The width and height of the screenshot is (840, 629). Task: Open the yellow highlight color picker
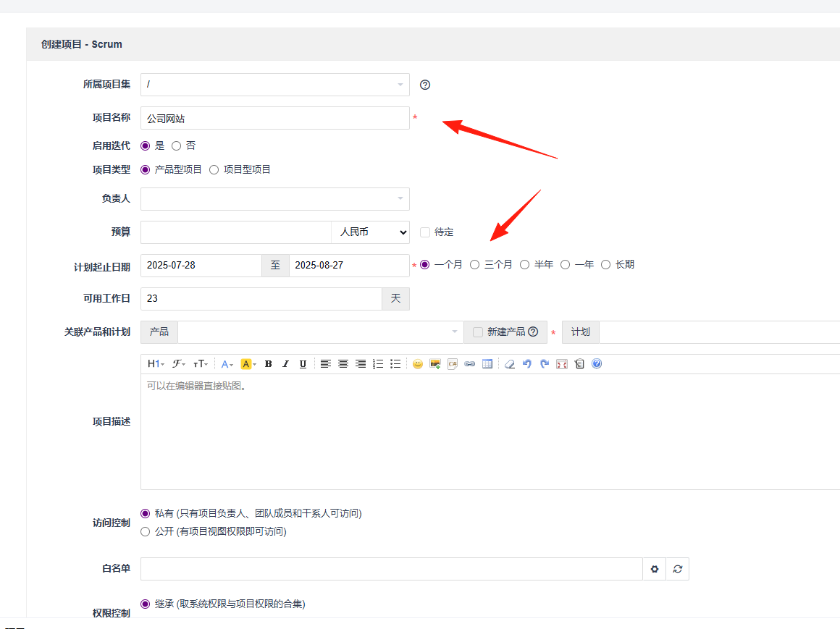point(248,364)
